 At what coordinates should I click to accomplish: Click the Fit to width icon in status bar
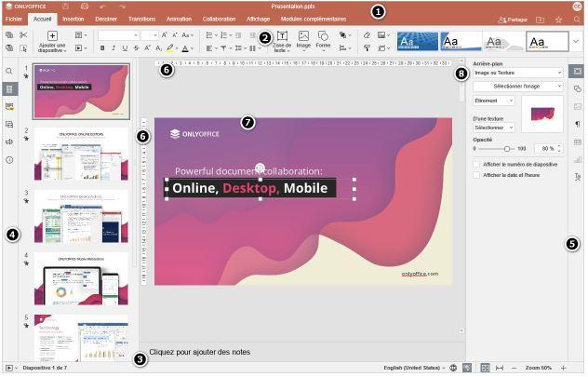pyautogui.click(x=500, y=368)
